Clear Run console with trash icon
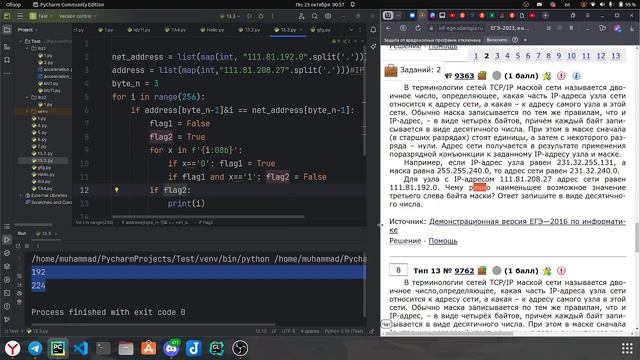The height and width of the screenshot is (360, 640). tap(19, 302)
